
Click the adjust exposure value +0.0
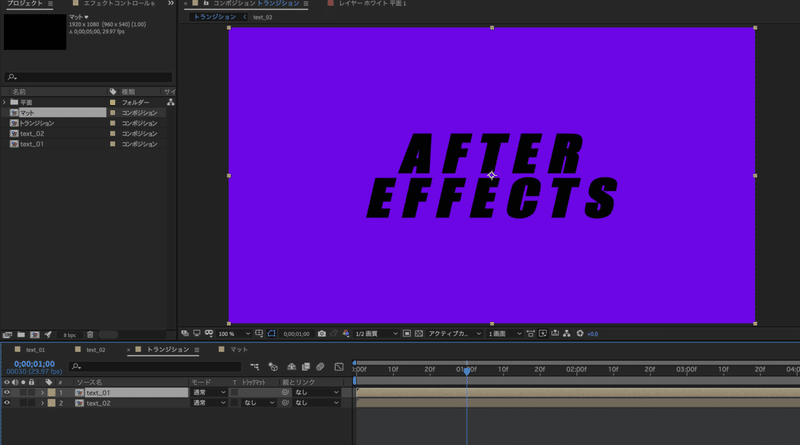tap(593, 334)
